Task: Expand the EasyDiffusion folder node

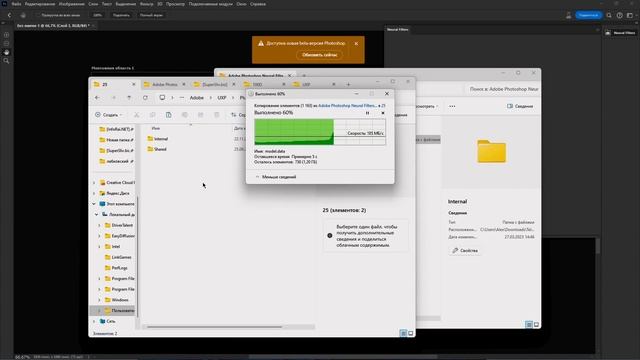Action: pos(99,236)
